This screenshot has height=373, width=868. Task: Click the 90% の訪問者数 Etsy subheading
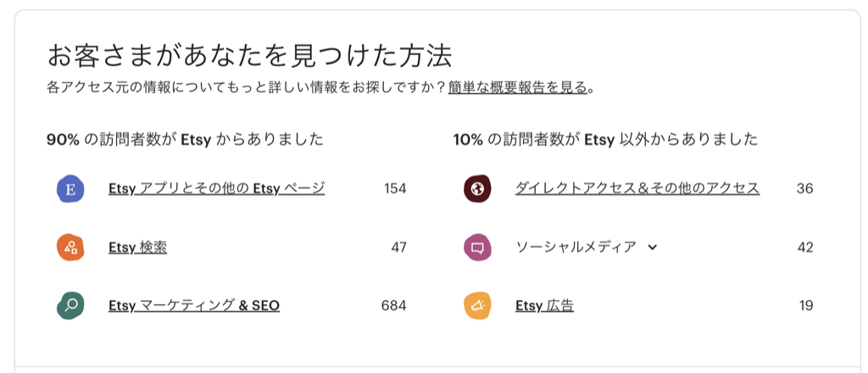tap(185, 139)
